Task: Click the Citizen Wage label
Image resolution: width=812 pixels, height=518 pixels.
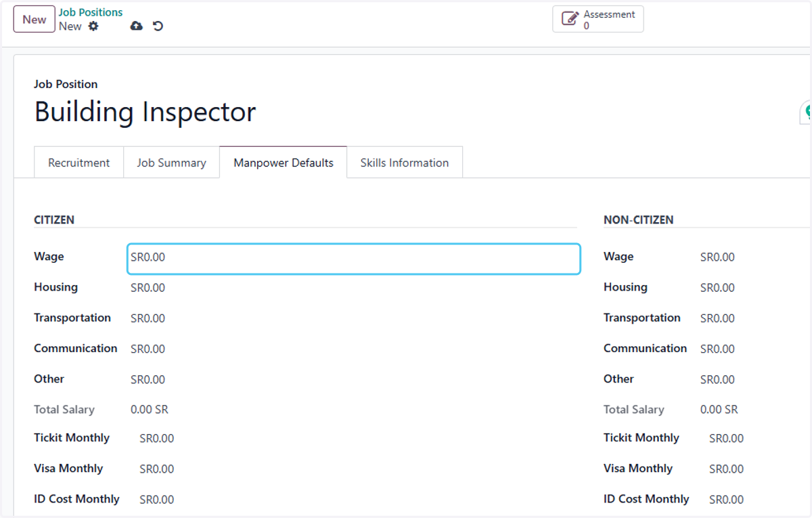Action: [49, 257]
